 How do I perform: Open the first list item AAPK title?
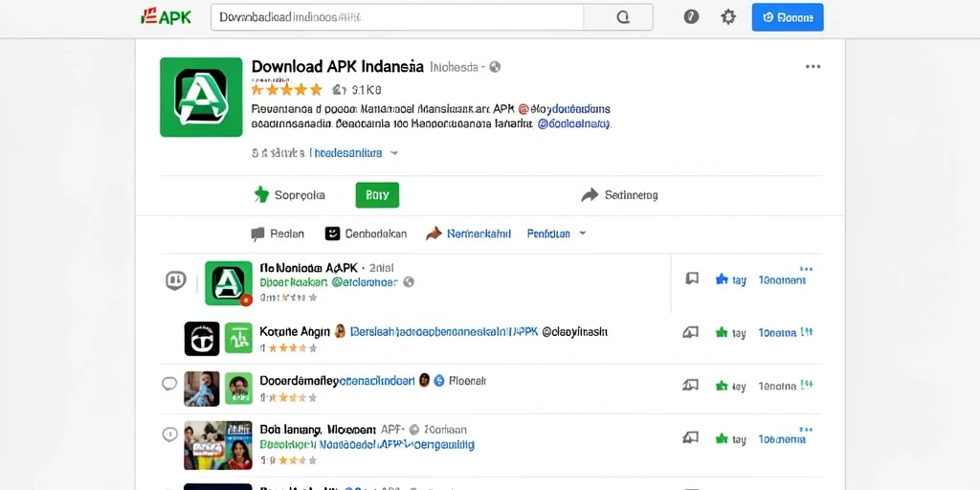(309, 268)
